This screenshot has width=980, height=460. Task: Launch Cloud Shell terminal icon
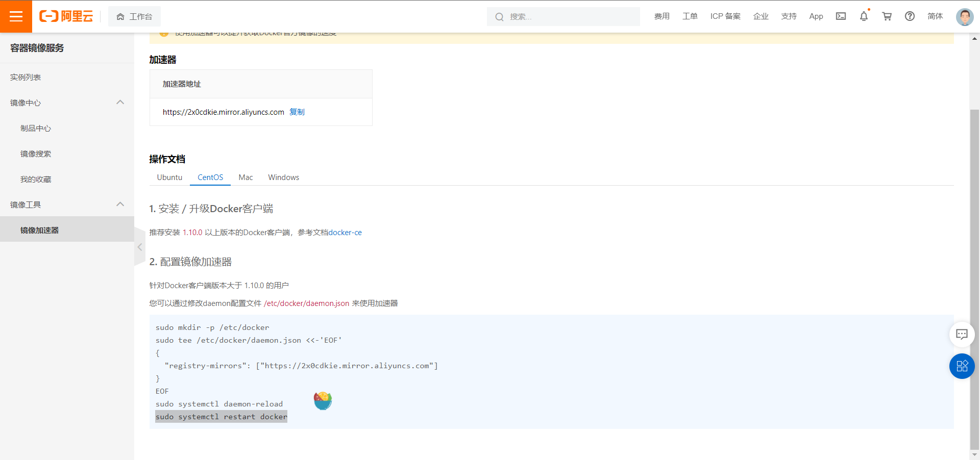[x=841, y=16]
